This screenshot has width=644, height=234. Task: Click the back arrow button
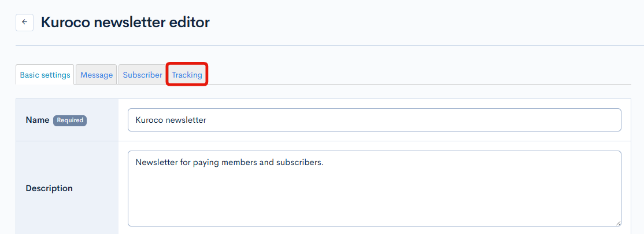[x=24, y=23]
